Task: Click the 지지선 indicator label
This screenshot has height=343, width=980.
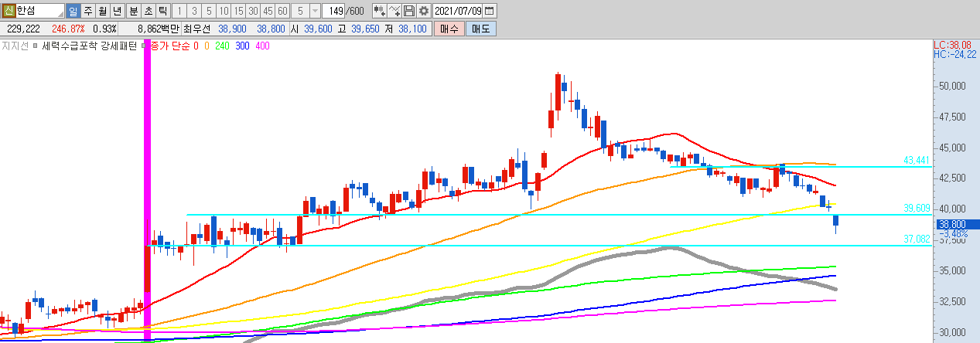Action: pos(15,46)
